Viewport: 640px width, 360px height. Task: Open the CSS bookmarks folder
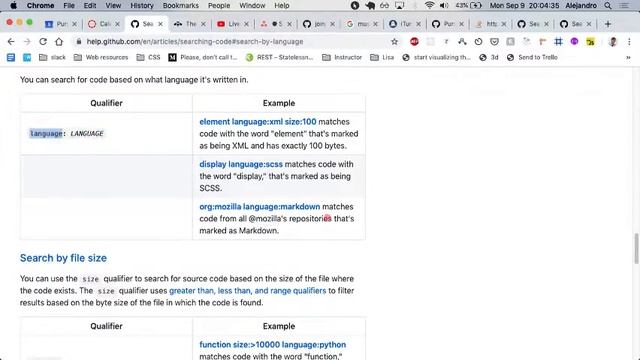click(x=148, y=58)
